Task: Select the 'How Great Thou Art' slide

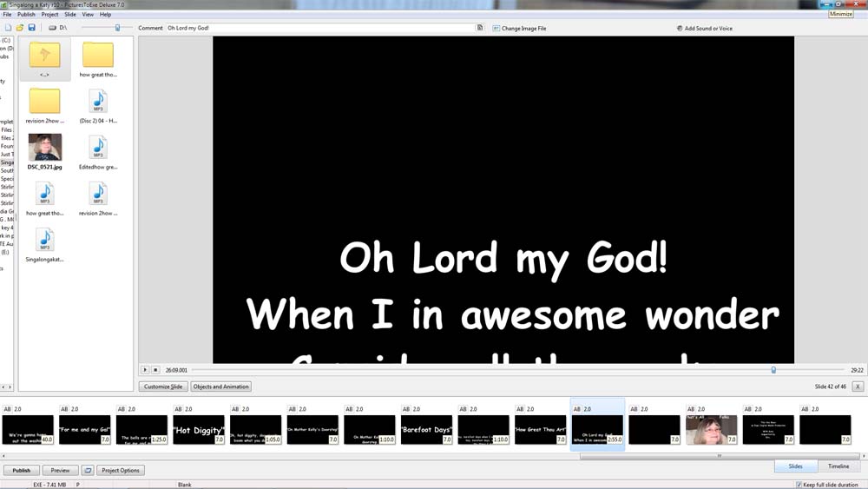Action: click(x=541, y=430)
